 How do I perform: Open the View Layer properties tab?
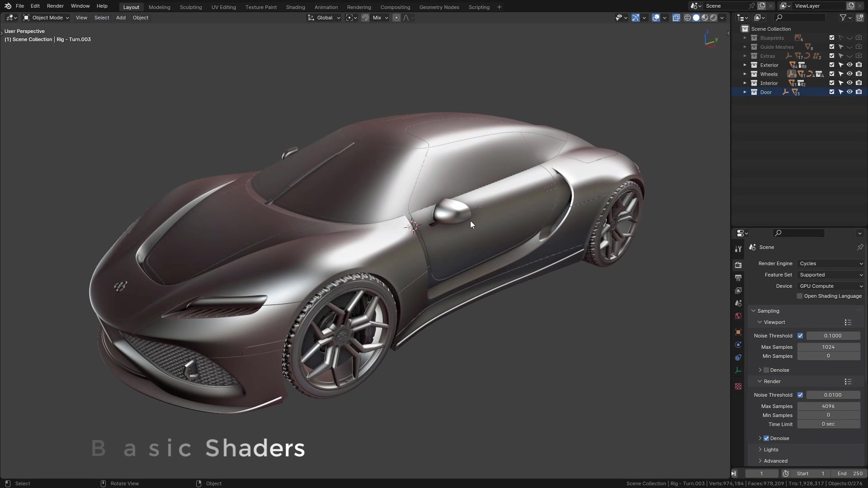[738, 291]
